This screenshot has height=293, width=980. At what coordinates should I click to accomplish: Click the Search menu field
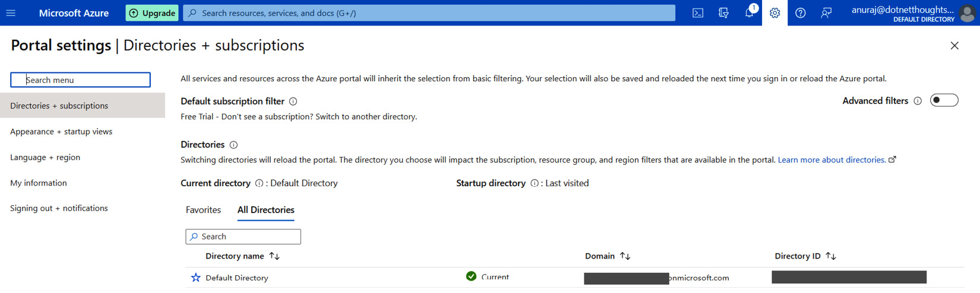click(80, 79)
